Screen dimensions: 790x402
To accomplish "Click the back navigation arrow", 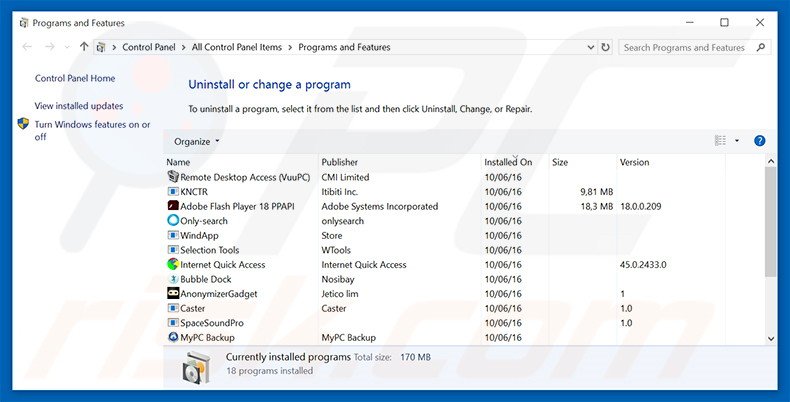I will 27,47.
